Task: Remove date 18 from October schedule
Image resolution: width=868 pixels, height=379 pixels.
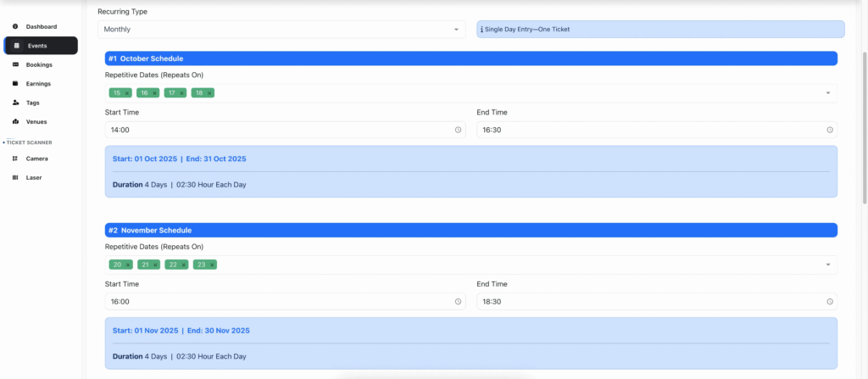Action: pos(209,93)
